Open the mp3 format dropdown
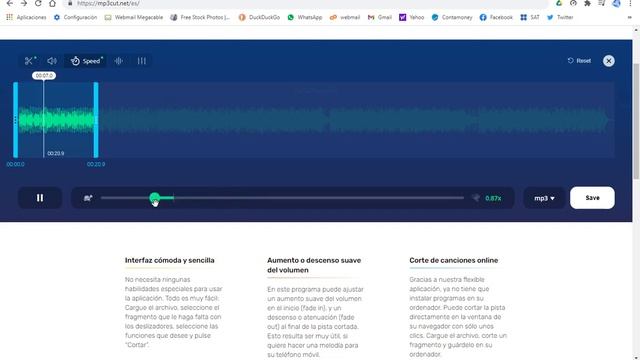Image resolution: width=640 pixels, height=360 pixels. click(x=544, y=198)
